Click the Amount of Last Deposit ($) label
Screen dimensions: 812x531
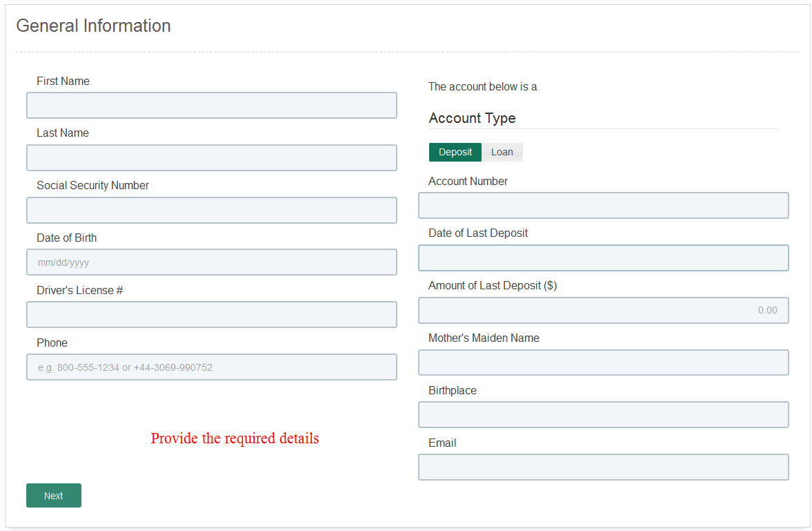tap(493, 286)
